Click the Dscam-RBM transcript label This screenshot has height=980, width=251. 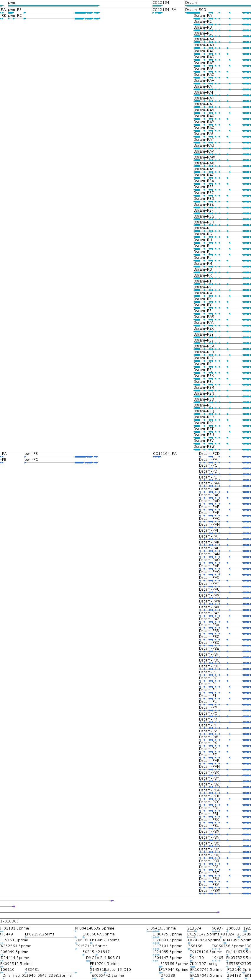tap(204, 387)
